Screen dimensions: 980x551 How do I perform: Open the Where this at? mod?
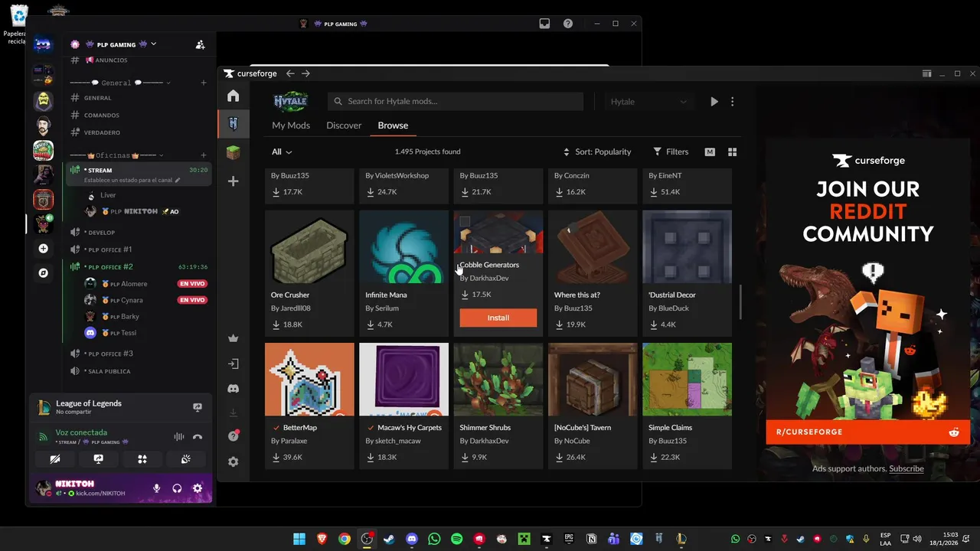tap(593, 273)
